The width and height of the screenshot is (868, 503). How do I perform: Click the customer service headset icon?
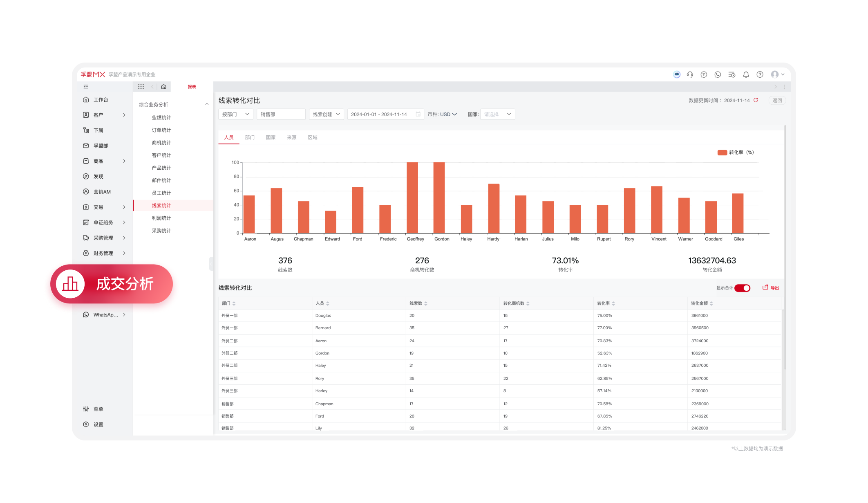tap(690, 74)
